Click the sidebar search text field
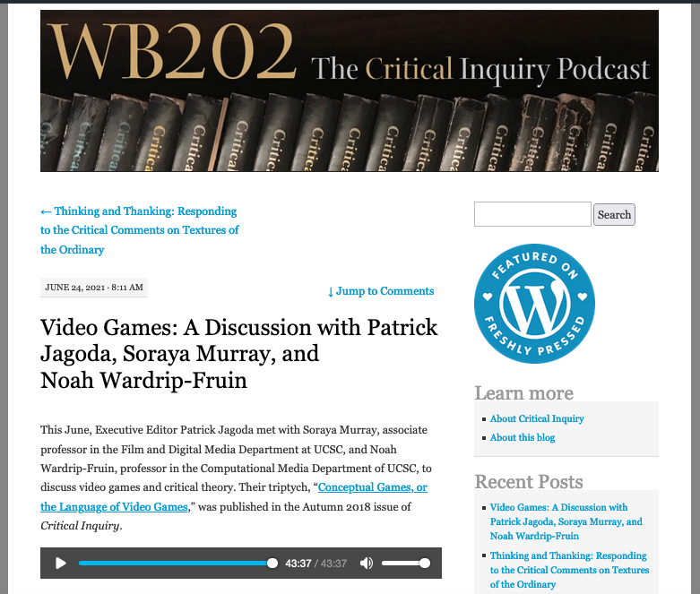This screenshot has width=700, height=594. click(532, 214)
